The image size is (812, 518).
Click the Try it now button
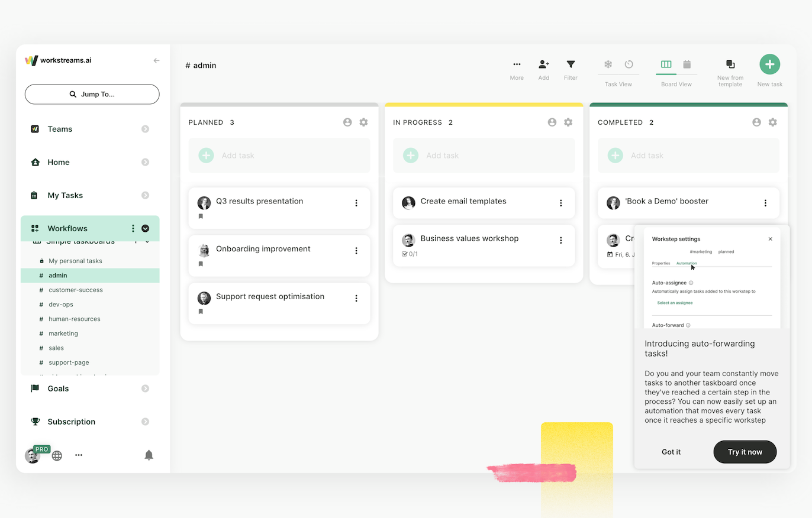745,452
